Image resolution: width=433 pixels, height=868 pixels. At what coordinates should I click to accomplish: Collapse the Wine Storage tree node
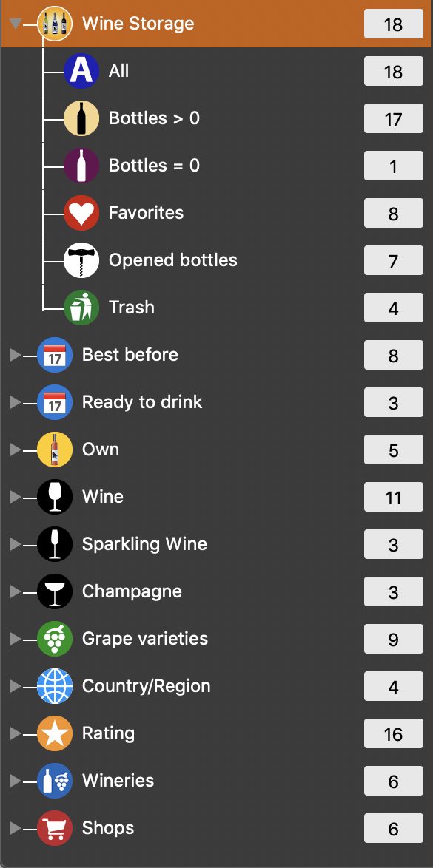(16, 24)
